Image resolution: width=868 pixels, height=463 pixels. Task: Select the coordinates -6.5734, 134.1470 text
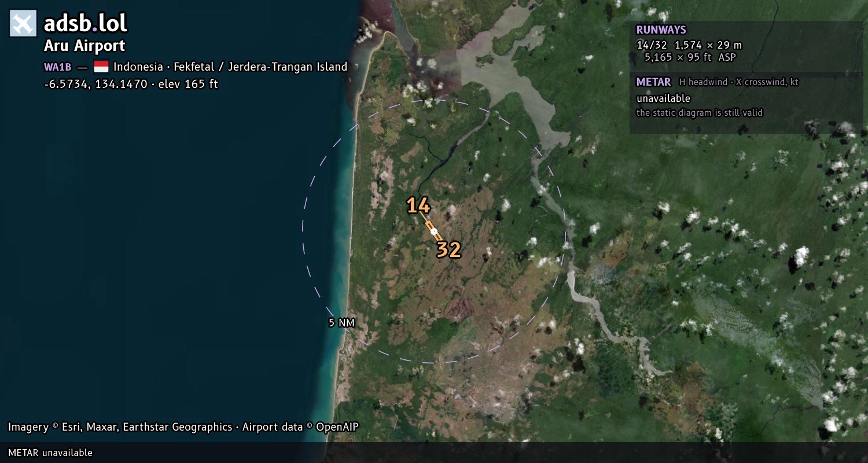point(95,84)
